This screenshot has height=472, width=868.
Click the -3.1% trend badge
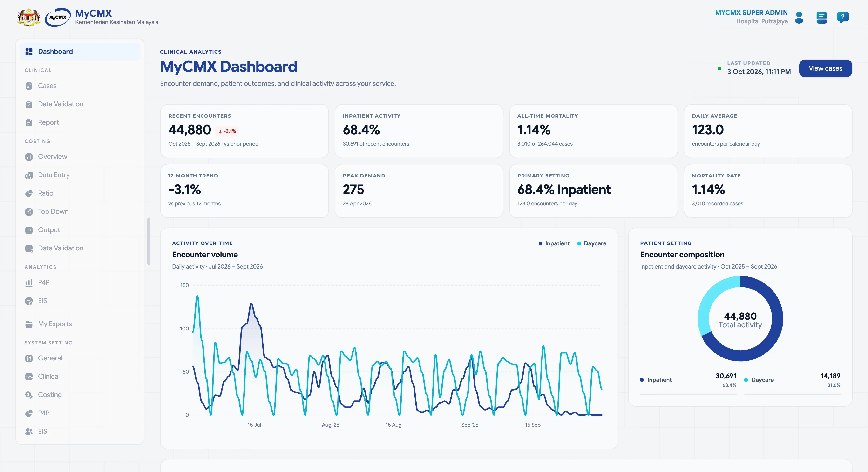click(227, 131)
